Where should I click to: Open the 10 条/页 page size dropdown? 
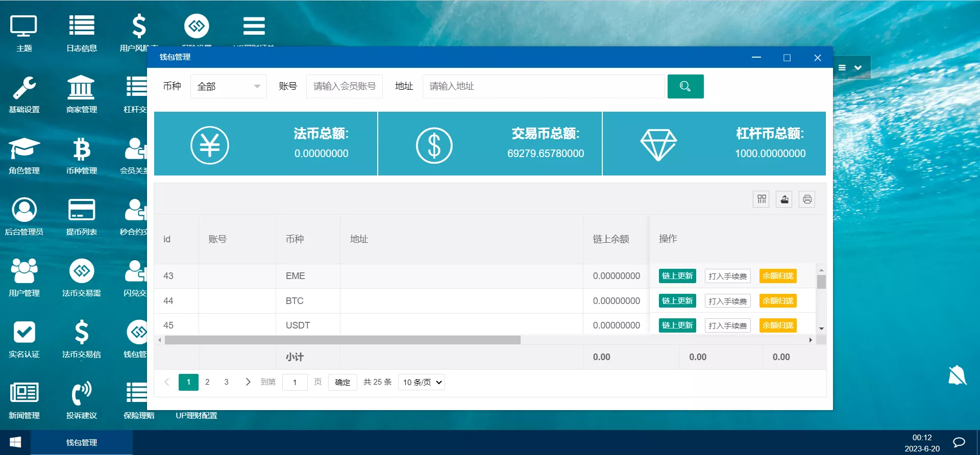coord(422,382)
